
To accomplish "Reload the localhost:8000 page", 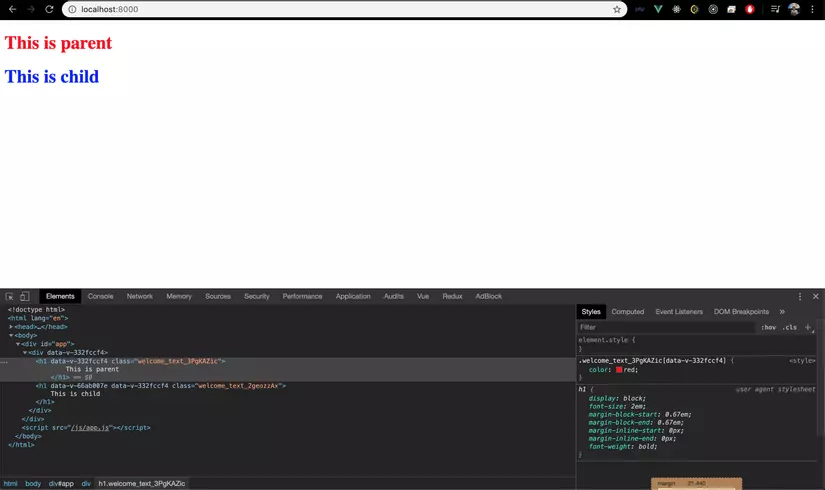I will 49,9.
